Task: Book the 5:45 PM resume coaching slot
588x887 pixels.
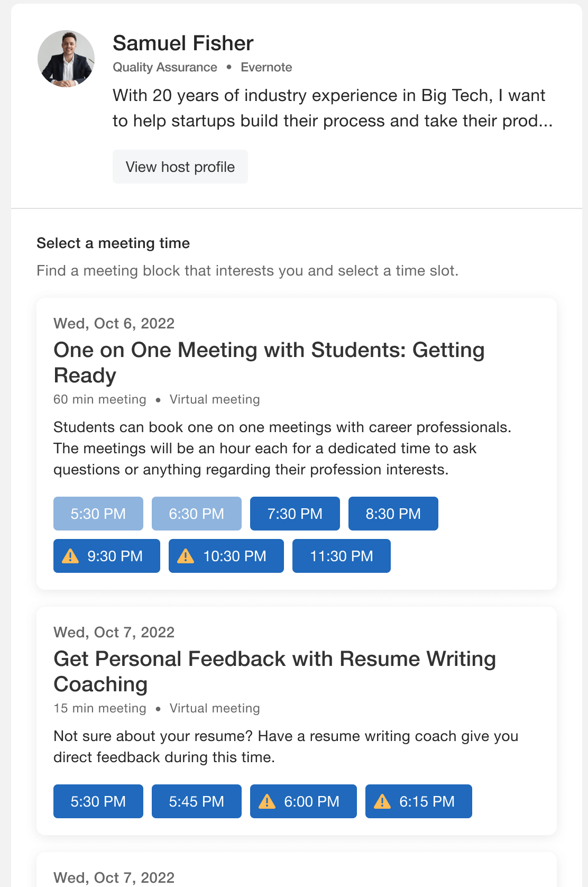Action: (x=196, y=801)
